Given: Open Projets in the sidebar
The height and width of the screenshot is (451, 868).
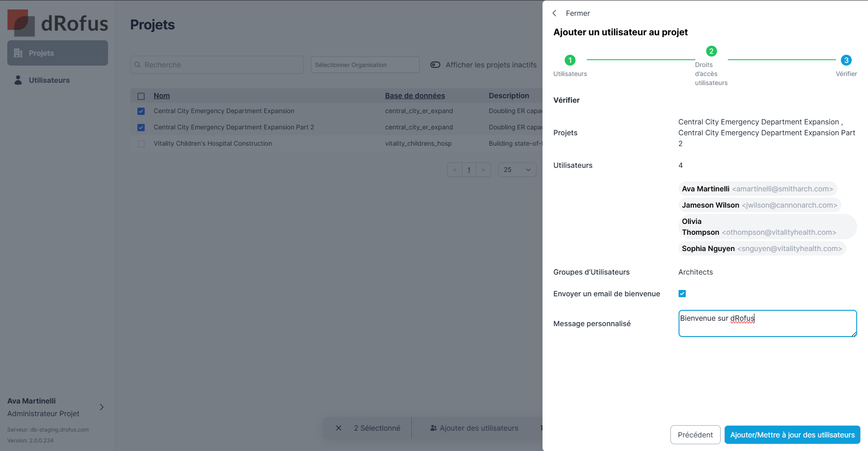Looking at the screenshot, I should pyautogui.click(x=57, y=53).
